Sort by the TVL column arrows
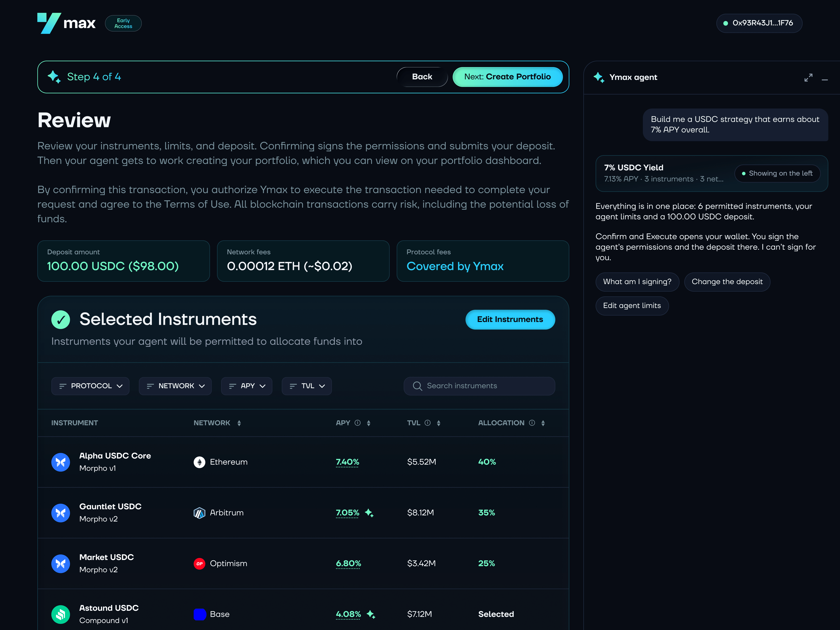840x630 pixels. pos(439,423)
